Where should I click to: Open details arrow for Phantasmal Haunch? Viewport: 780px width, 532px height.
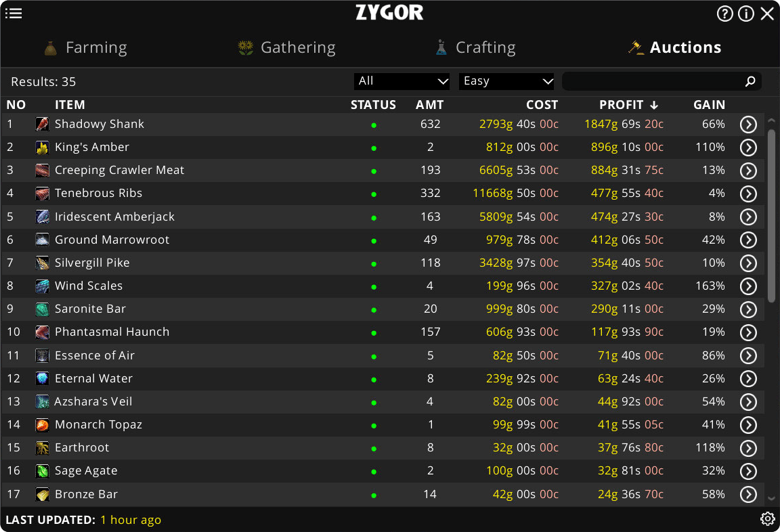click(x=748, y=332)
